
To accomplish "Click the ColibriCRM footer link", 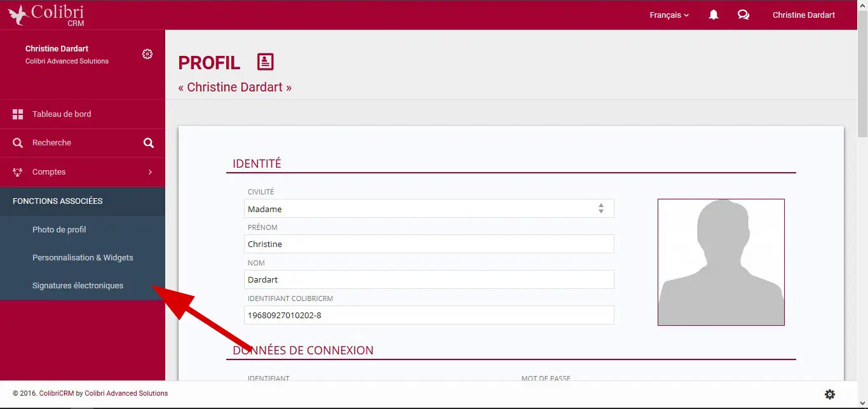I will tap(57, 393).
